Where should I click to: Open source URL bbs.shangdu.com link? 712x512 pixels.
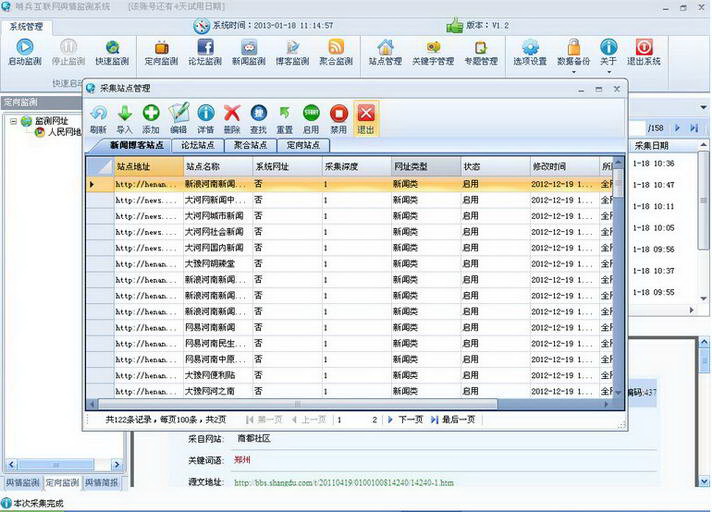(344, 482)
